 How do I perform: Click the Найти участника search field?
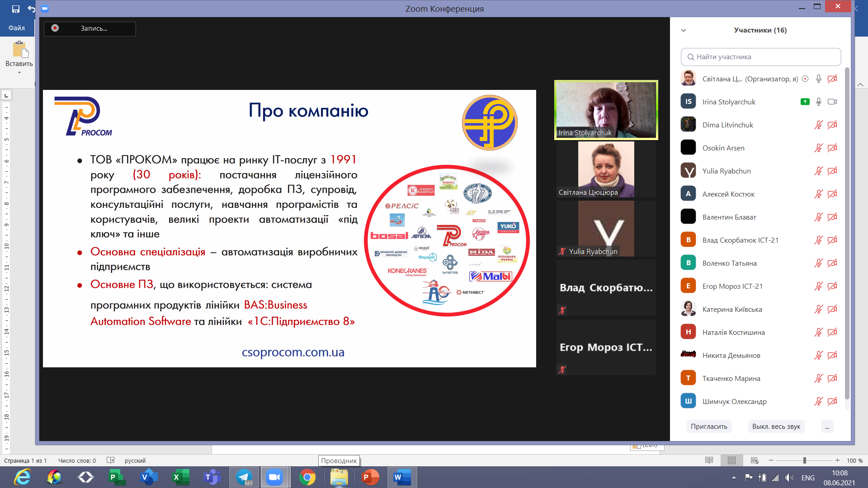[761, 57]
